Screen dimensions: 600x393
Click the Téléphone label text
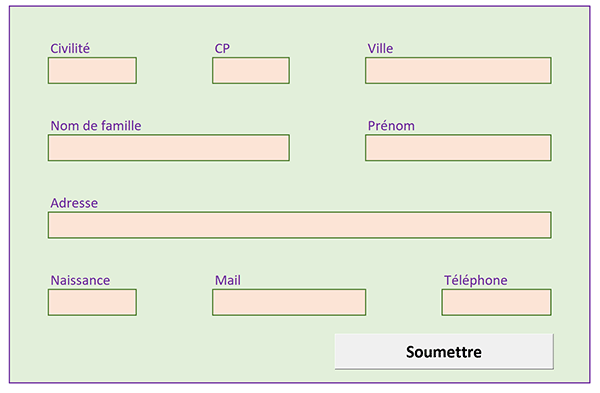coord(476,280)
